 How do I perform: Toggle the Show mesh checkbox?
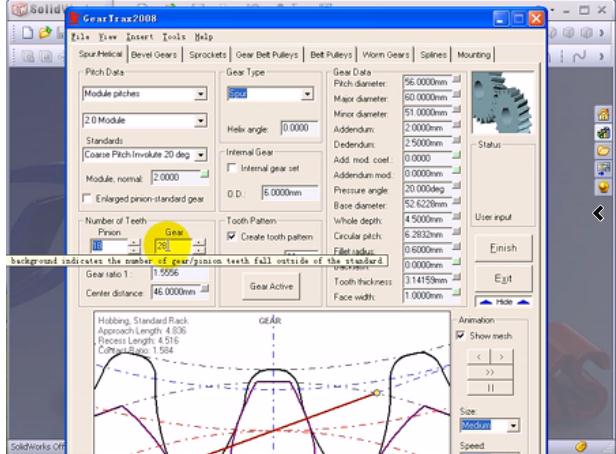click(460, 335)
